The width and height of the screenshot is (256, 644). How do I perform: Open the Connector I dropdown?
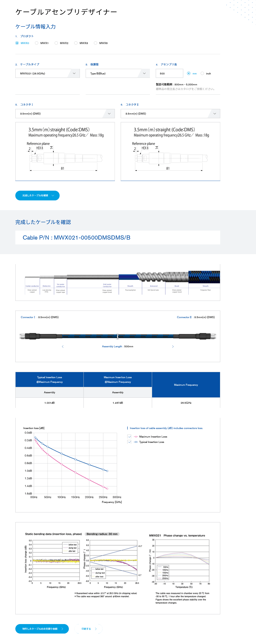point(65,114)
